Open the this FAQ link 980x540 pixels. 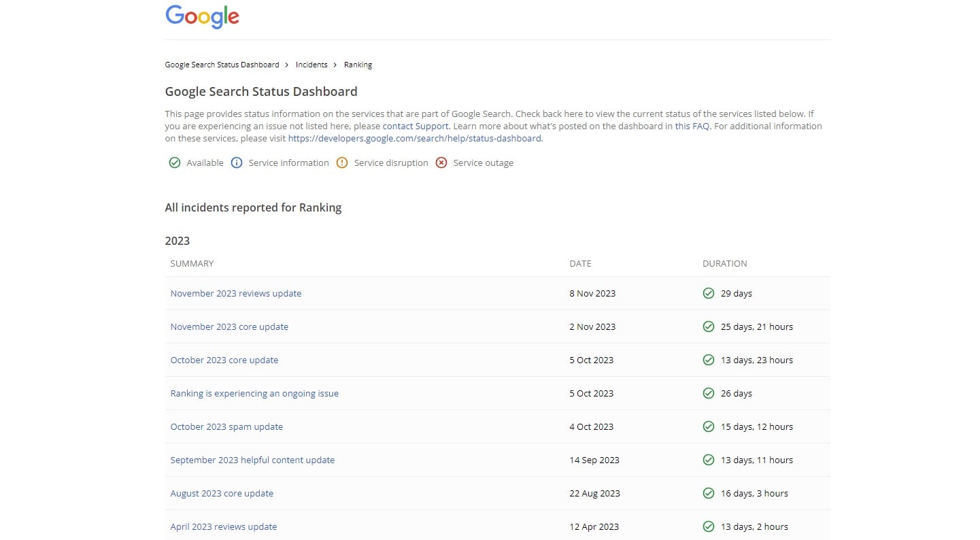pos(692,126)
